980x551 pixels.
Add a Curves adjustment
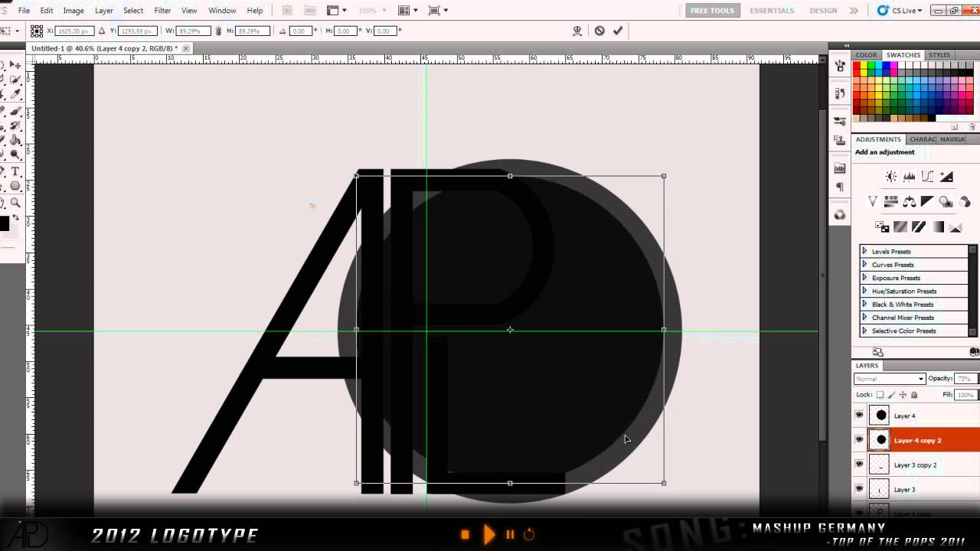tap(928, 177)
